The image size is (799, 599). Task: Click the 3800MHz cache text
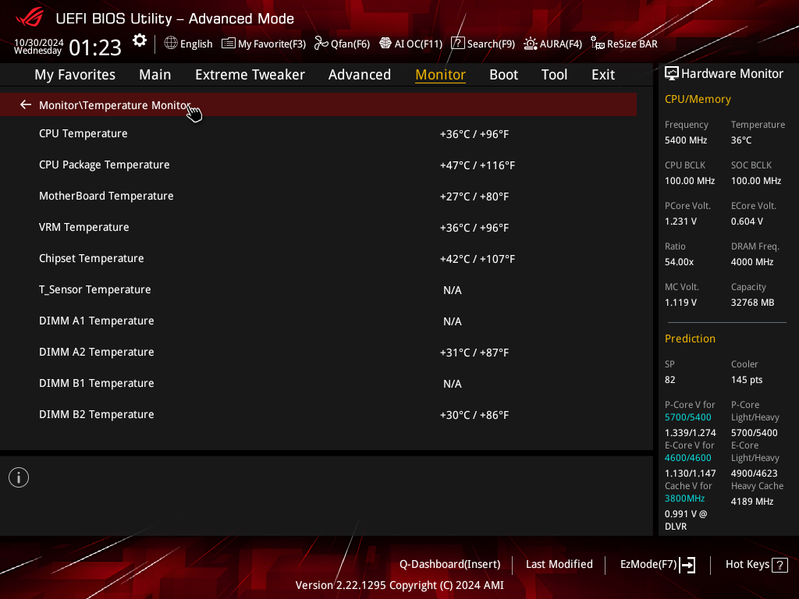(x=684, y=499)
